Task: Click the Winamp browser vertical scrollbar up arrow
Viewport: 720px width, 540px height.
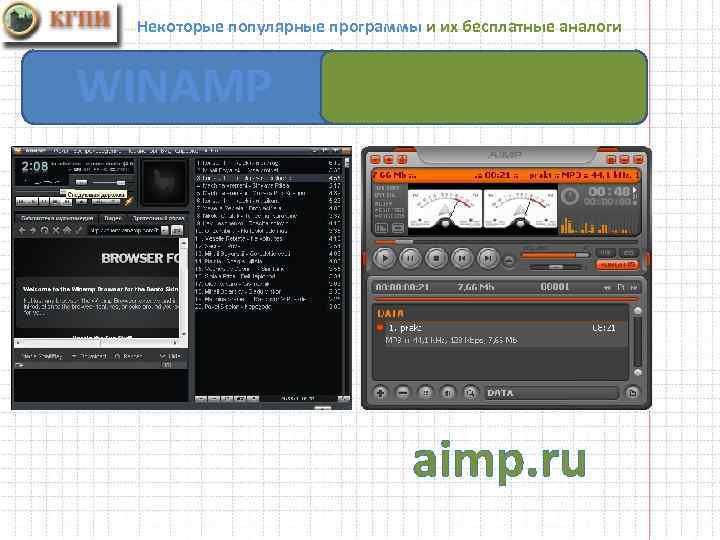Action: (184, 242)
